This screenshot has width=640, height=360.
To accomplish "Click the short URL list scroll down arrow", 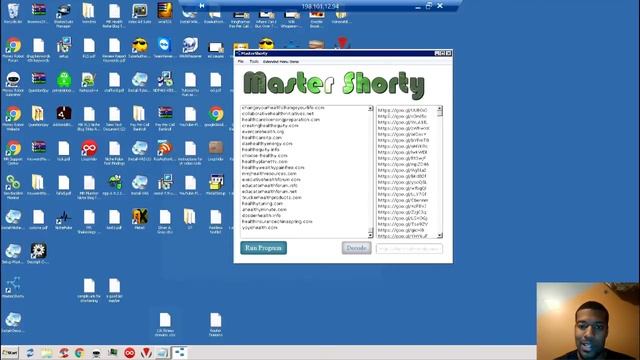I will tap(440, 236).
